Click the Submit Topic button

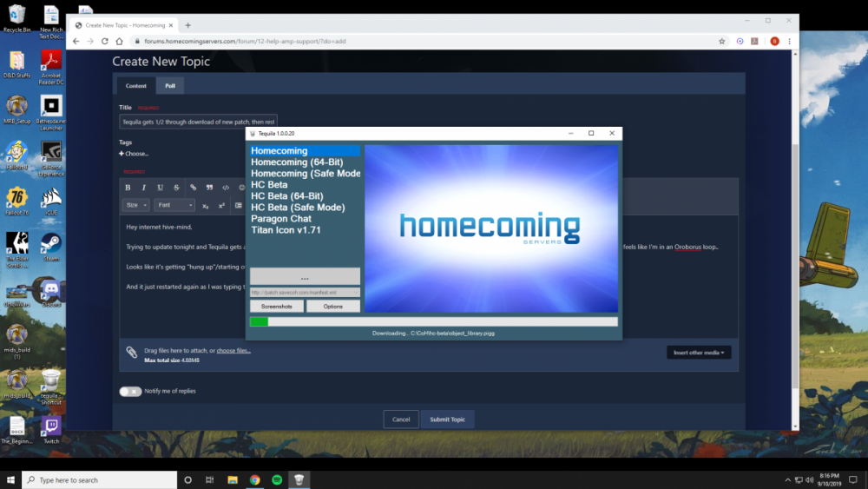point(447,420)
